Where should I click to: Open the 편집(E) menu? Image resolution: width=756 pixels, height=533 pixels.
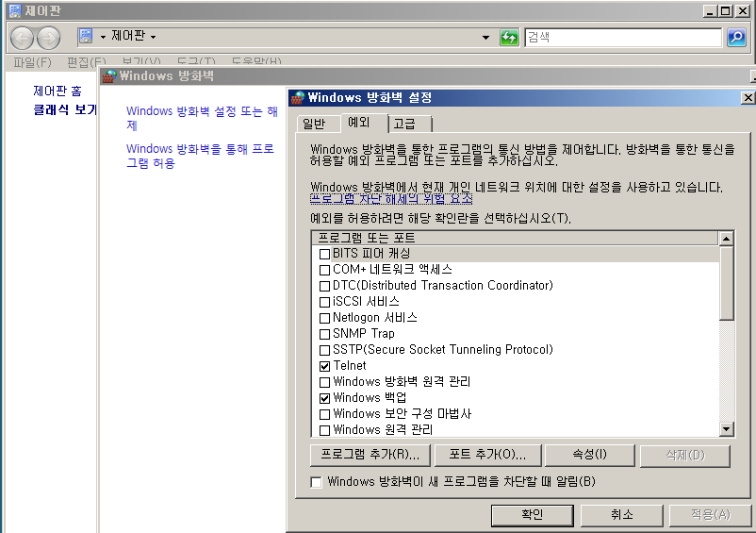(87, 62)
